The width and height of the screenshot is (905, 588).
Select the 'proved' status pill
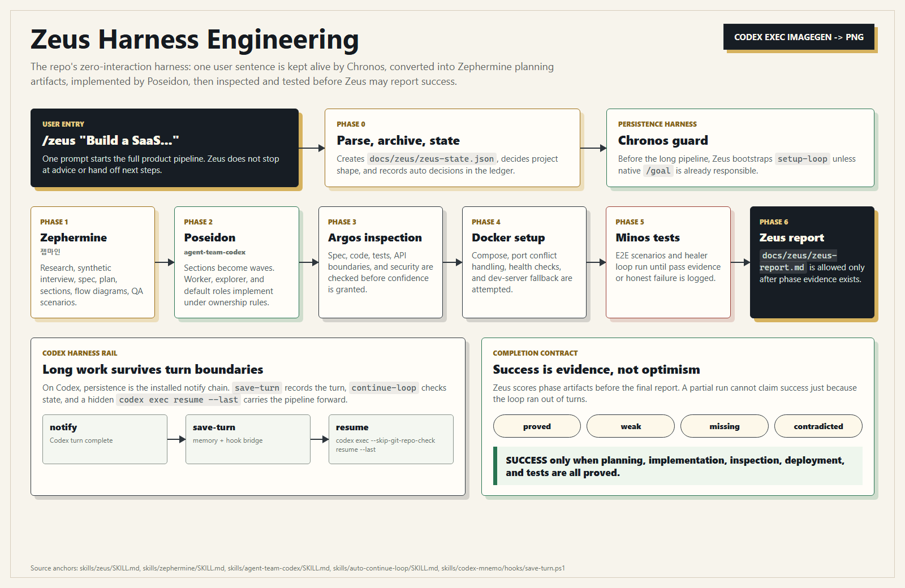(x=537, y=426)
